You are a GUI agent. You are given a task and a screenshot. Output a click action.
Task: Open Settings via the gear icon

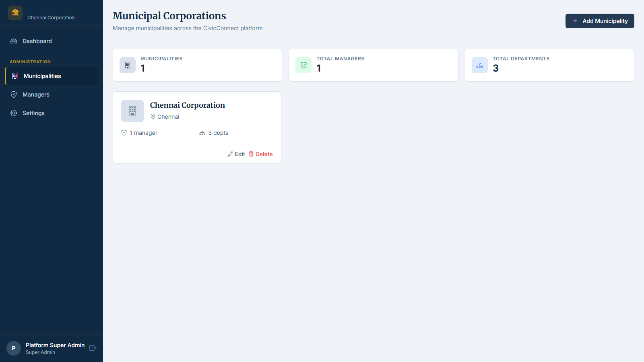coord(13,113)
